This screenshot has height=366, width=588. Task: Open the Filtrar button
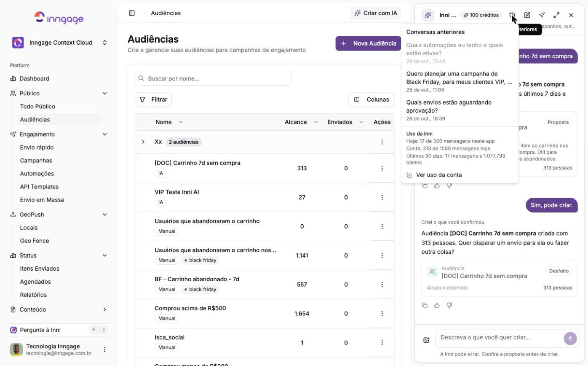tap(153, 100)
